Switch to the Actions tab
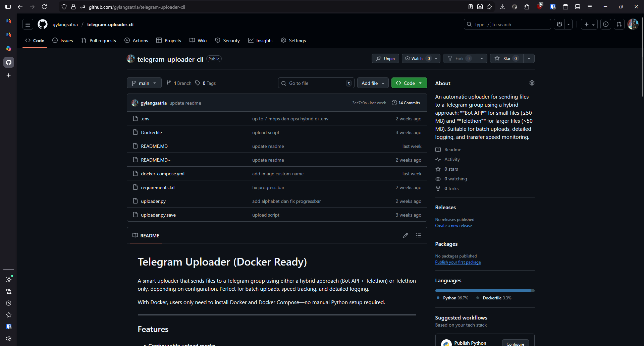 pos(136,41)
